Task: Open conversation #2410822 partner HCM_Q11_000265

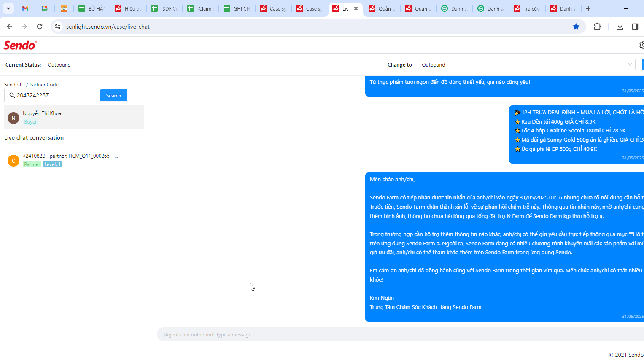Action: click(x=74, y=160)
